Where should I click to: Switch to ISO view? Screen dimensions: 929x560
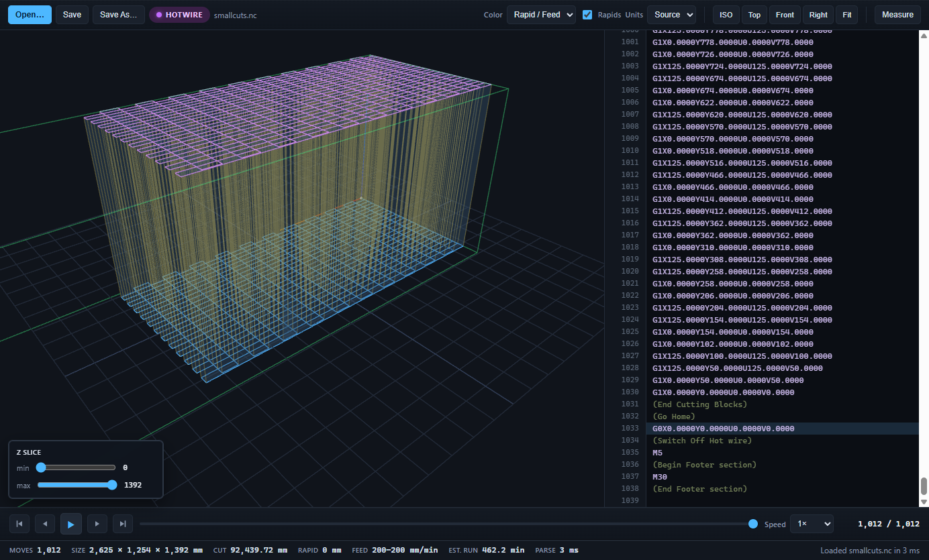[x=726, y=15]
